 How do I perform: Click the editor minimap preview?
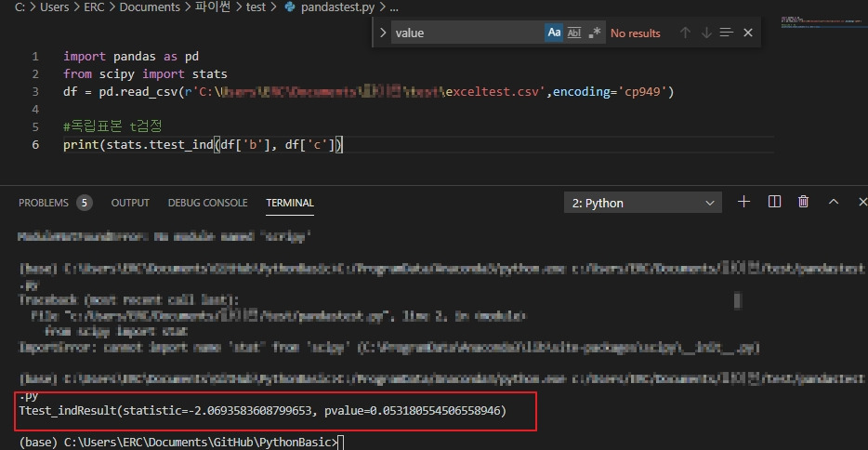822,22
